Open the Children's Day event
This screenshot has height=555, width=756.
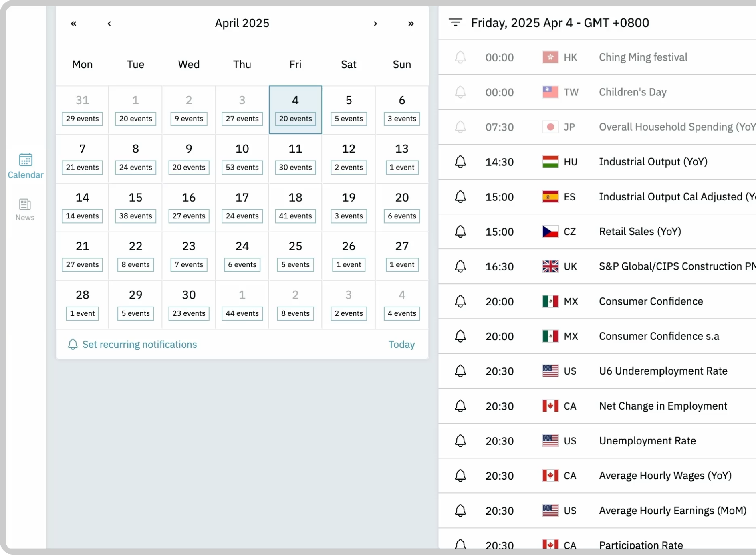633,92
